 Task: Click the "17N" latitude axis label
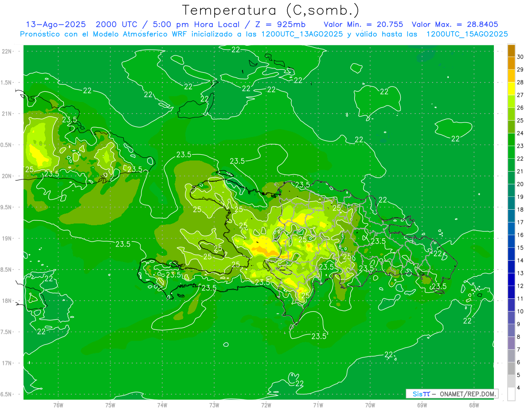click(x=7, y=364)
